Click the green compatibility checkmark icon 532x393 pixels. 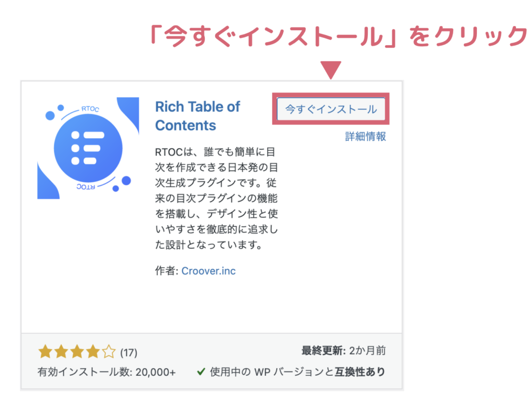[x=201, y=372]
